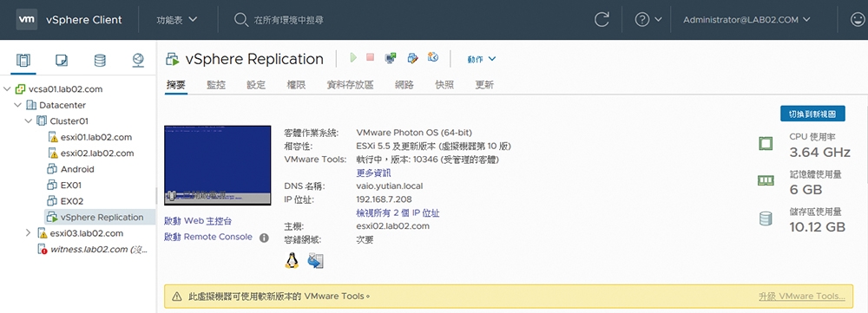This screenshot has width=868, height=313.
Task: Switch to the 監控 tab
Action: (216, 85)
